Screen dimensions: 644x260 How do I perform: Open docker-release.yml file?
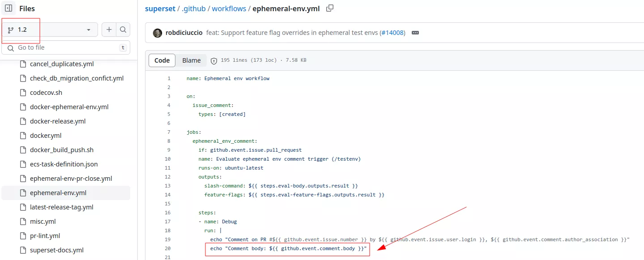[58, 121]
